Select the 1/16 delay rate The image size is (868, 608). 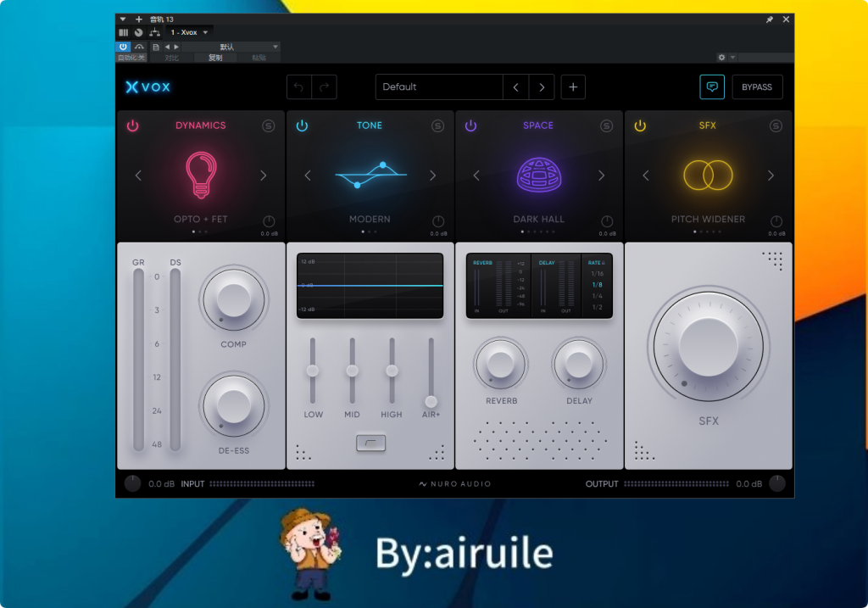click(598, 274)
